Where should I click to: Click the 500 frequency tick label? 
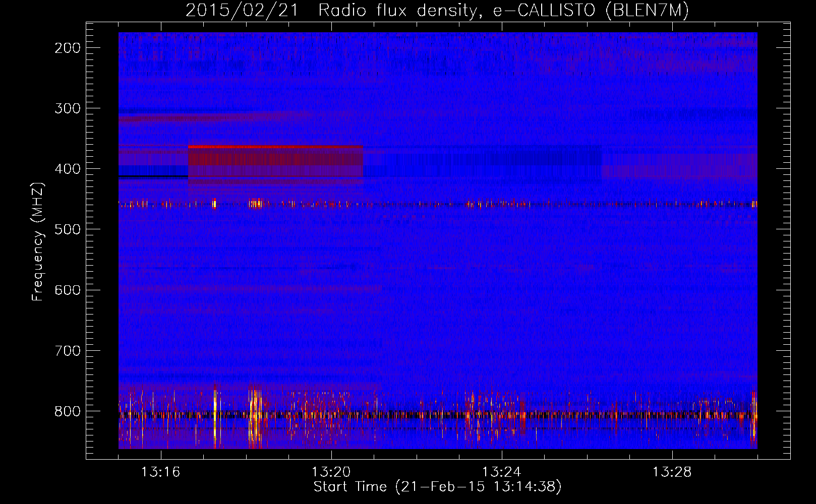pyautogui.click(x=68, y=229)
